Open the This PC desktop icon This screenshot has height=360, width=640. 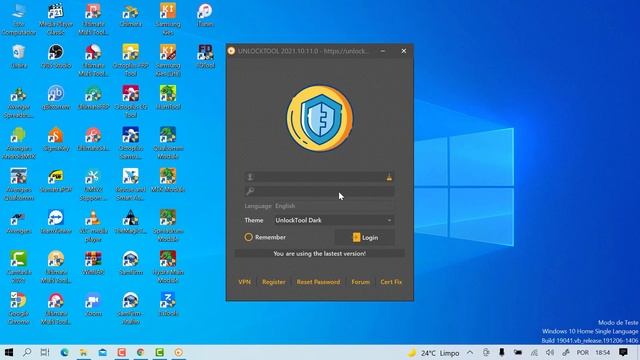click(x=19, y=19)
